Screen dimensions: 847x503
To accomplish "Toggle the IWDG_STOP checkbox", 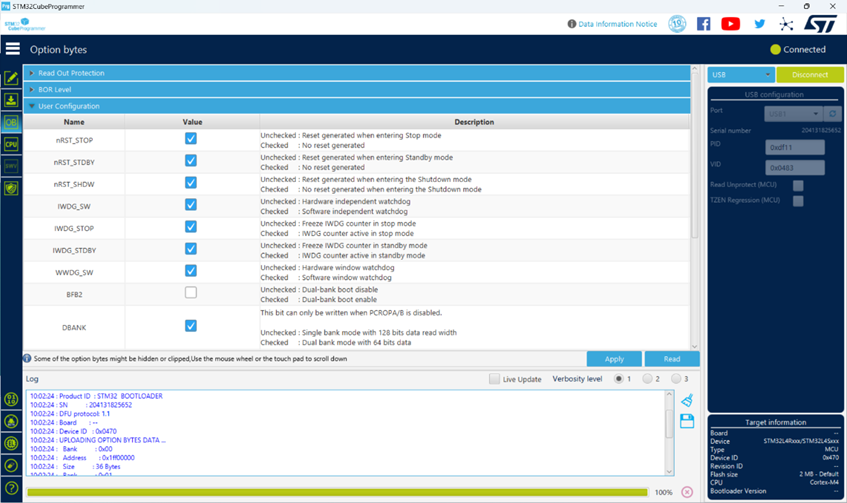I will click(191, 227).
